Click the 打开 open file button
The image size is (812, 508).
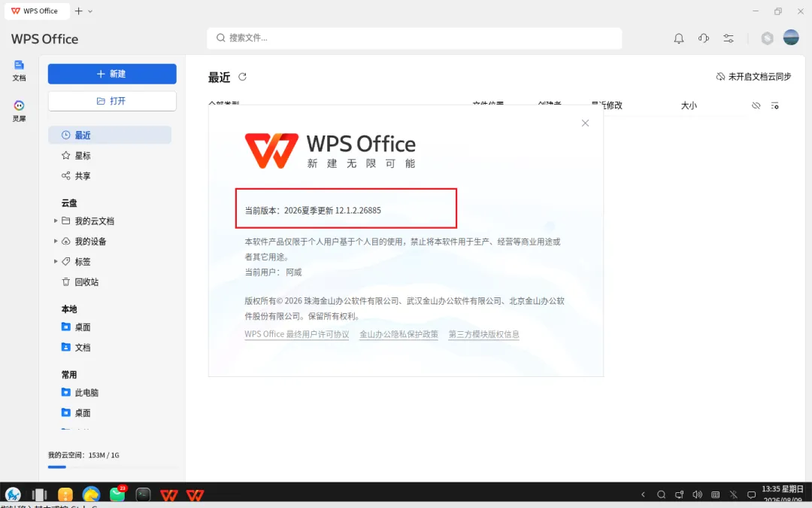click(x=112, y=101)
